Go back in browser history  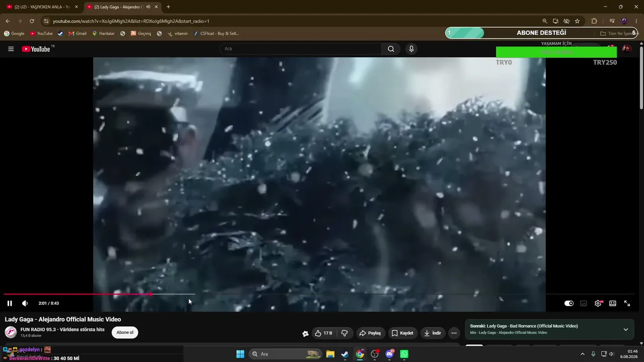[x=8, y=21]
